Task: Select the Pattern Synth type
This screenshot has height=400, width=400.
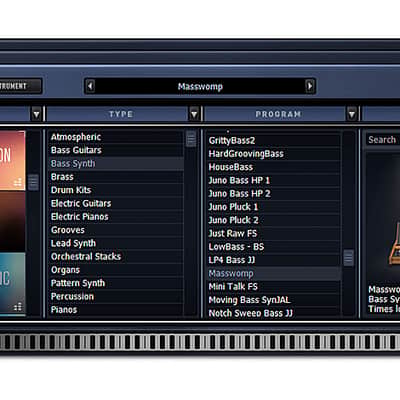Action: click(116, 283)
